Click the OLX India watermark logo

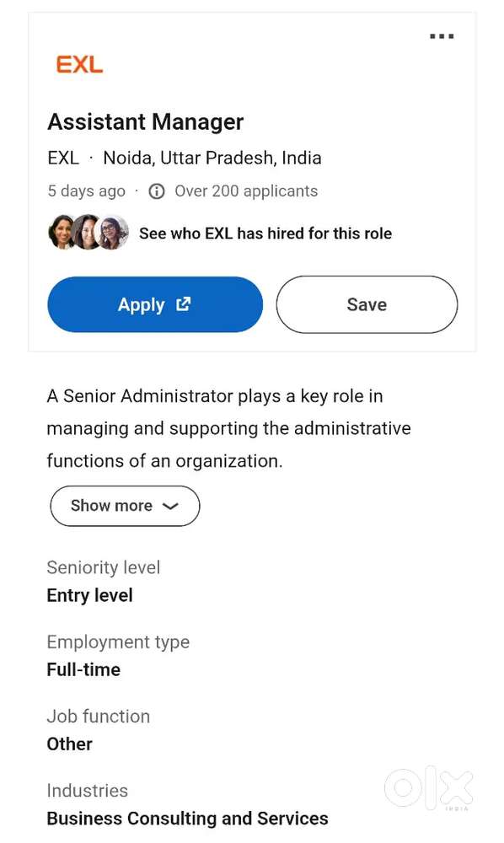(429, 789)
